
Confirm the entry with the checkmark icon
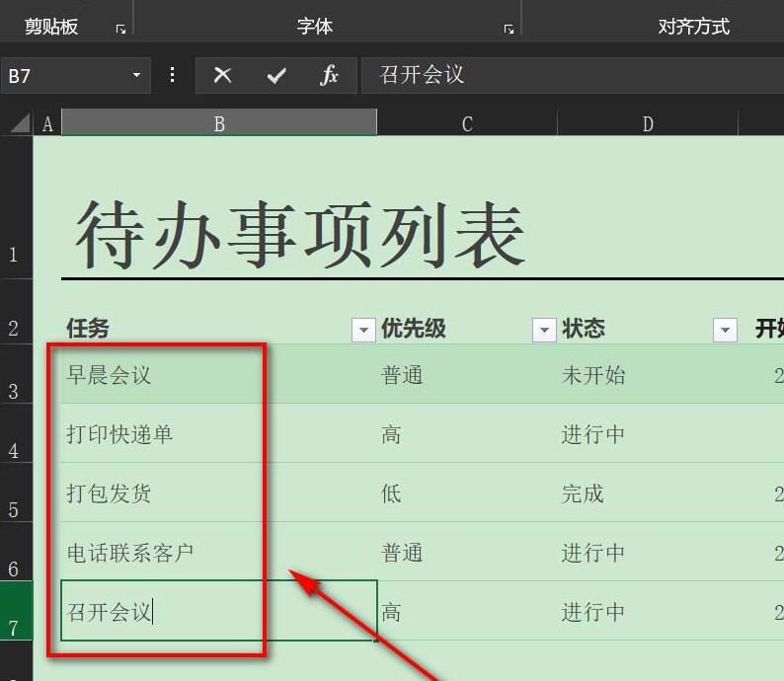click(x=276, y=75)
